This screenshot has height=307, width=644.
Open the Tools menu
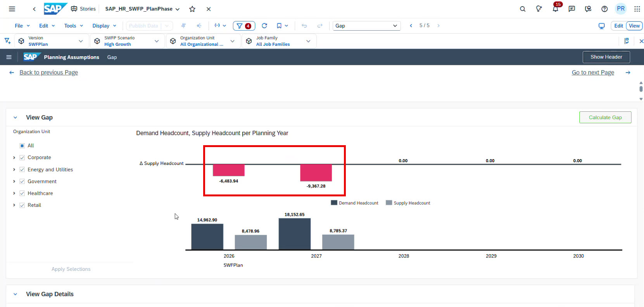click(x=73, y=26)
